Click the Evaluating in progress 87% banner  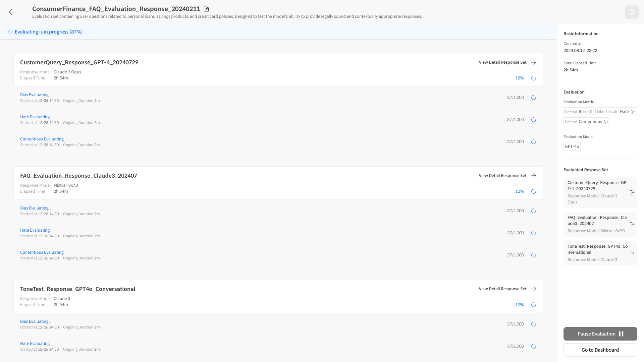49,32
